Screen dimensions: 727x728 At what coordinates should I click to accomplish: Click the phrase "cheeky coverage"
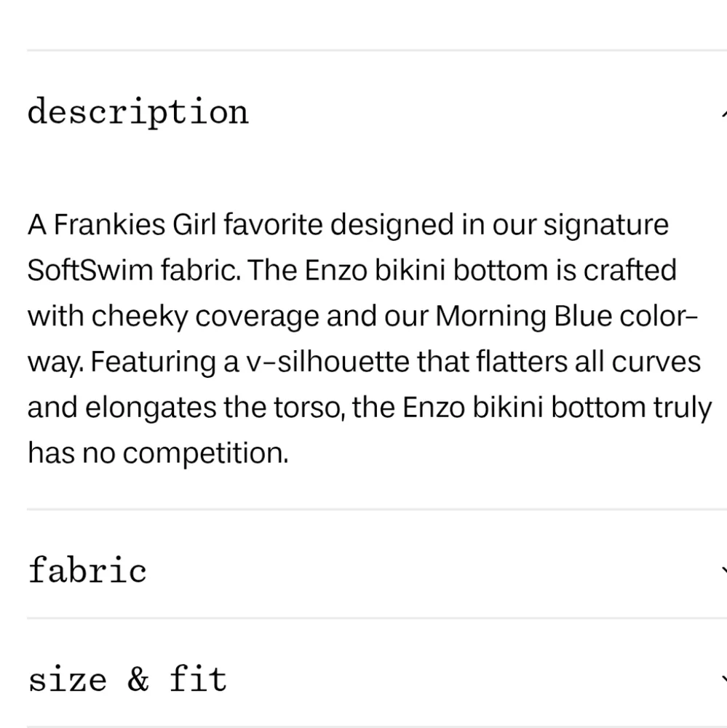coord(206,317)
